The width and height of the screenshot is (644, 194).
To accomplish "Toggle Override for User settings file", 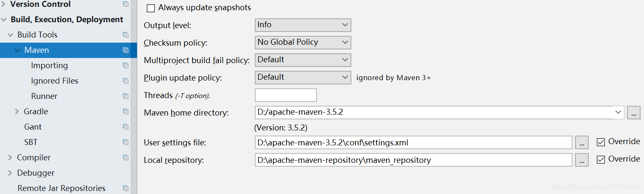I will tap(601, 142).
